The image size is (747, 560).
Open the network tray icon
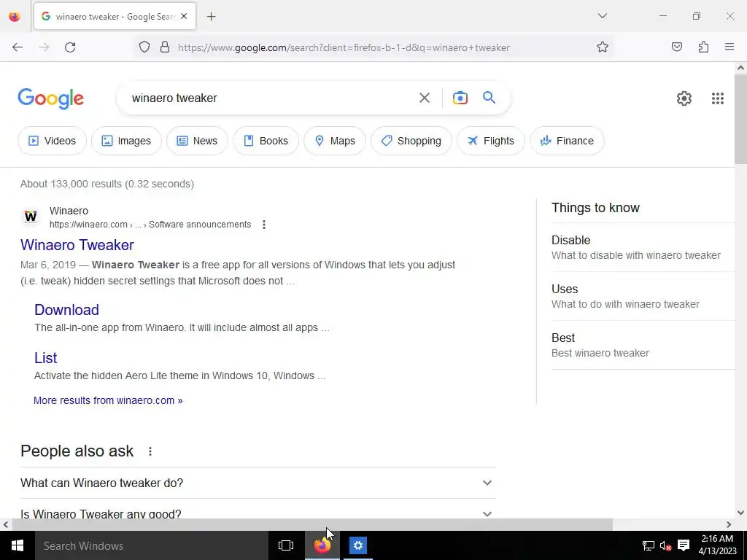pos(648,545)
